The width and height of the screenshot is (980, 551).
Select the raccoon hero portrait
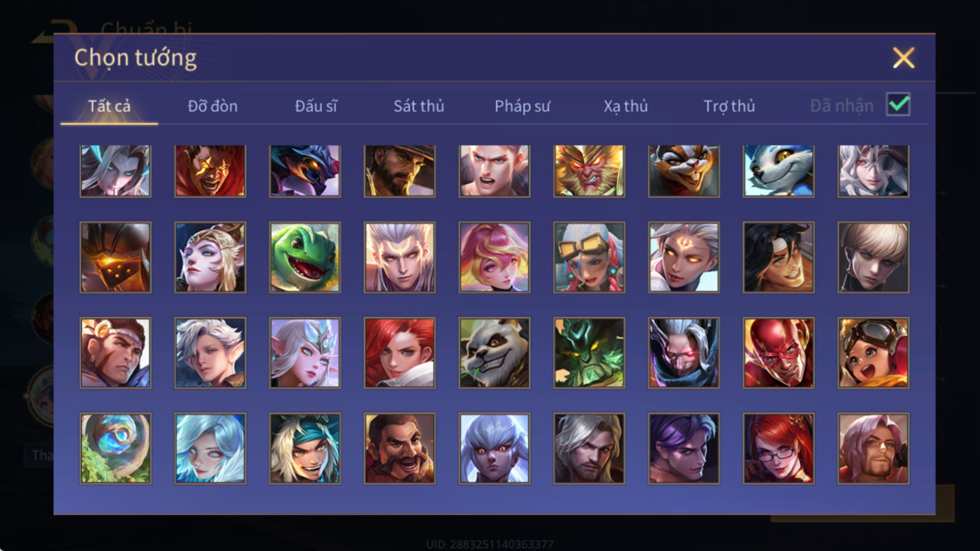coord(683,171)
